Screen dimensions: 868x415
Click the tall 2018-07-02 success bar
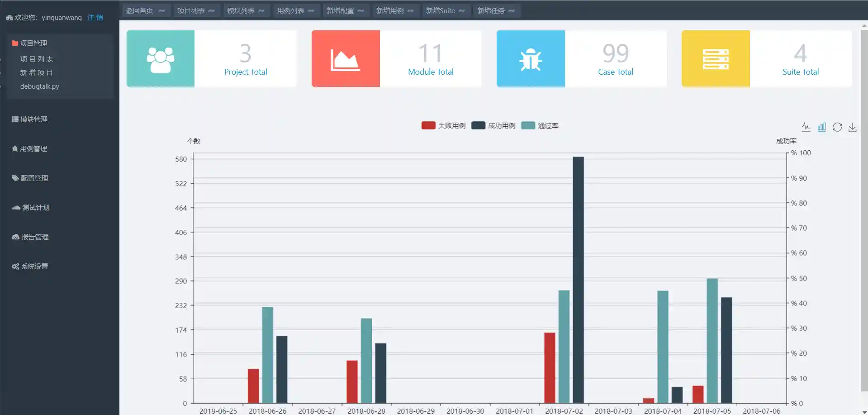coord(578,280)
